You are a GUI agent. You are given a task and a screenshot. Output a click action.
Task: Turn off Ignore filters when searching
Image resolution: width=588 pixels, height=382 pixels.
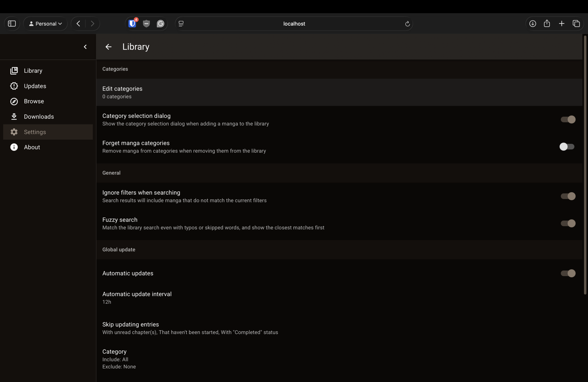(568, 196)
